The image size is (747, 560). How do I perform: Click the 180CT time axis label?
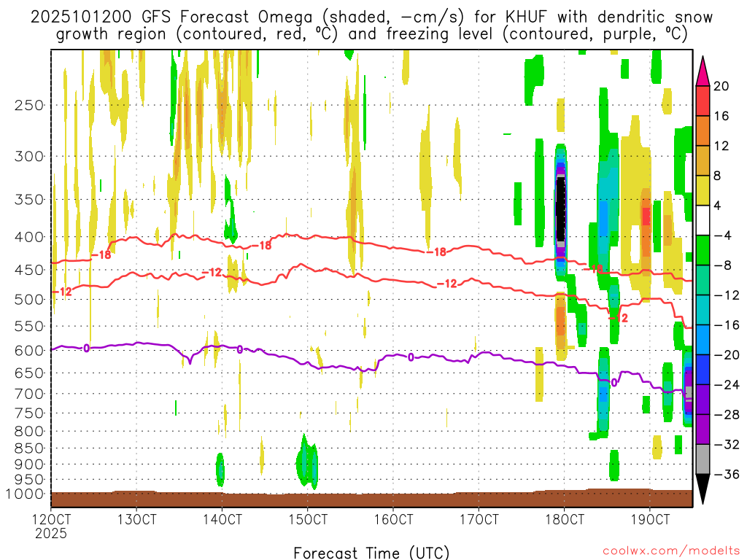[565, 519]
